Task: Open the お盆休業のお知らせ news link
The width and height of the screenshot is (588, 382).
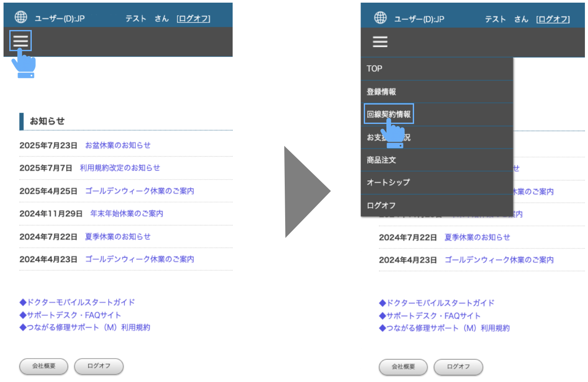Action: [x=117, y=145]
